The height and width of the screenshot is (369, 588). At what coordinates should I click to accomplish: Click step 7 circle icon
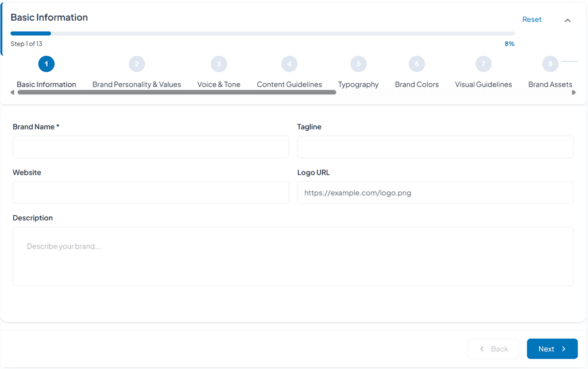pyautogui.click(x=483, y=64)
